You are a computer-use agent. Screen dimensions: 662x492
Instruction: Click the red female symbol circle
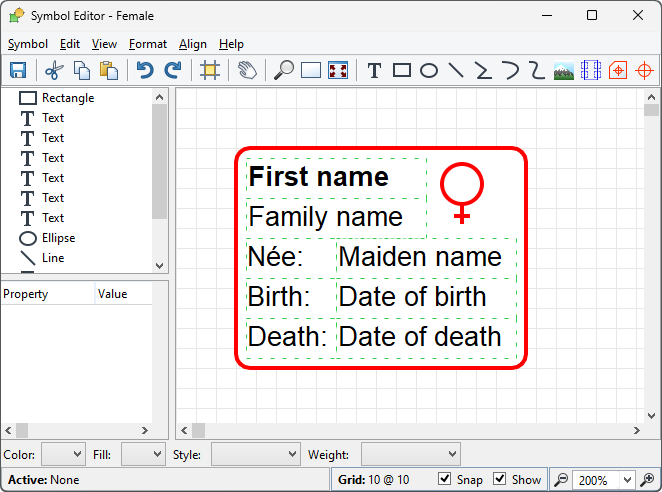(462, 184)
